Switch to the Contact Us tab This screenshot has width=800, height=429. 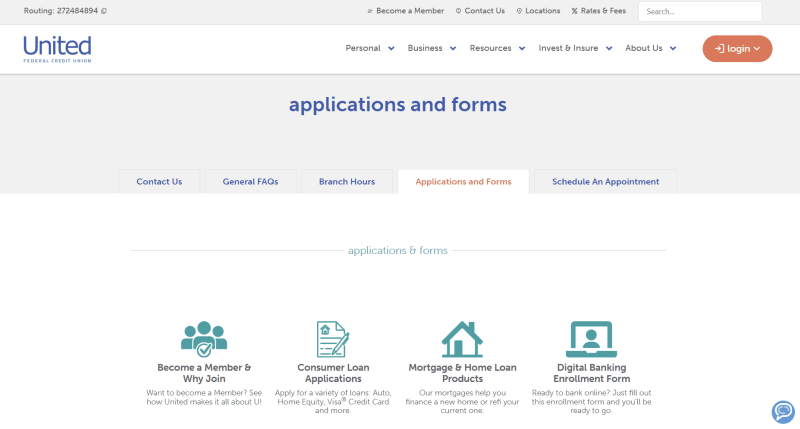(159, 182)
